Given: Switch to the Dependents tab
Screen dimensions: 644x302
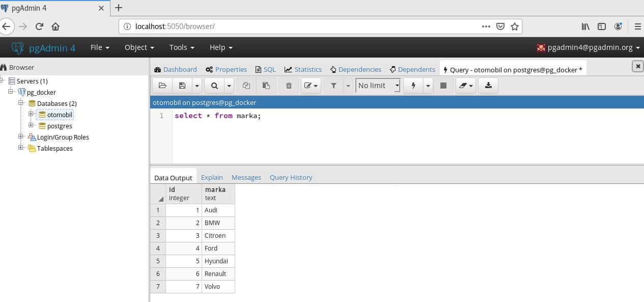Looking at the screenshot, I should (412, 69).
